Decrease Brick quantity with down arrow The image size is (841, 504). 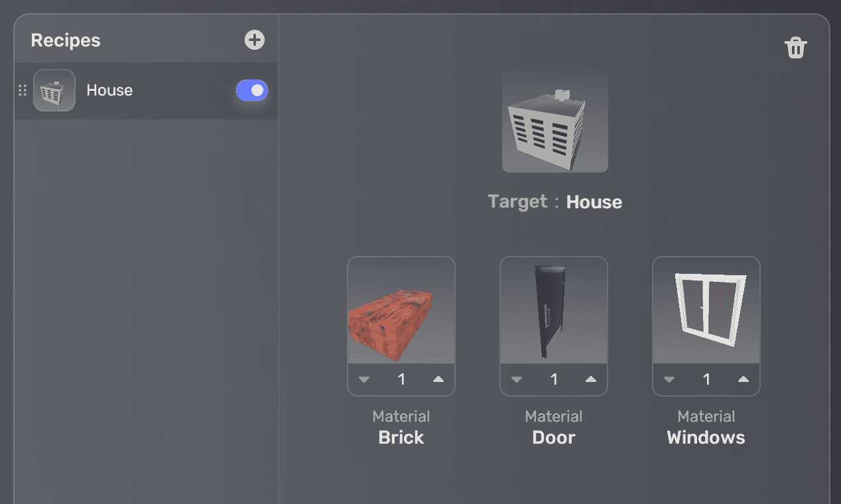tap(364, 379)
